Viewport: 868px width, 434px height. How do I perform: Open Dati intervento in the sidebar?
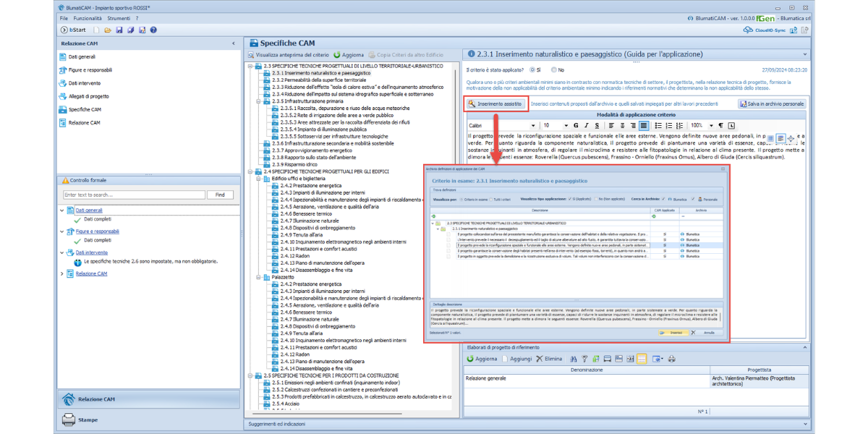click(83, 83)
